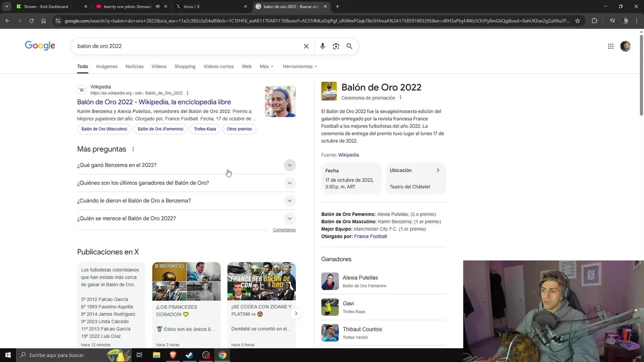Image resolution: width=644 pixels, height=362 pixels.
Task: Click the magnifier search button
Action: (349, 46)
